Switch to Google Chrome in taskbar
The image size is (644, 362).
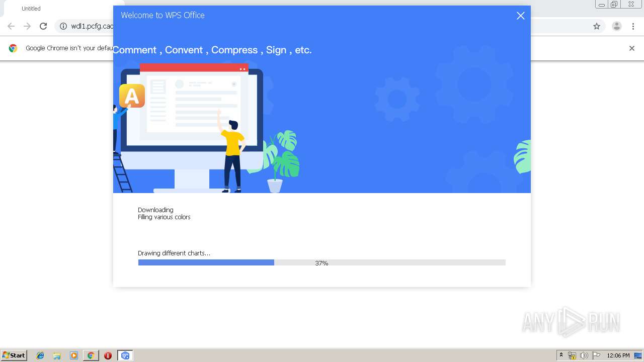tap(91, 355)
